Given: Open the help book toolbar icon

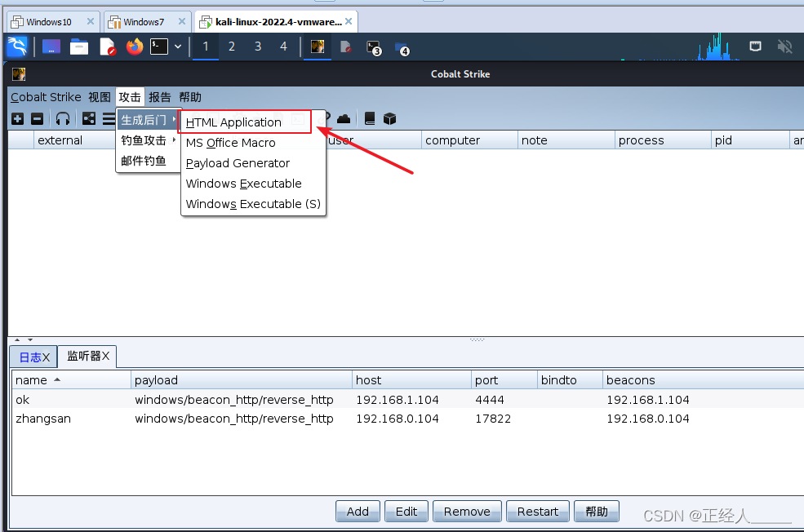Looking at the screenshot, I should (x=369, y=119).
